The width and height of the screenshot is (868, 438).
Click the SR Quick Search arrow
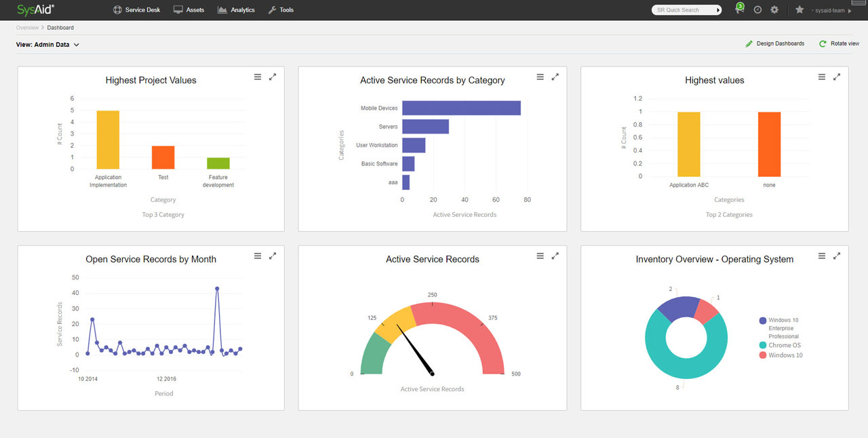coord(719,10)
